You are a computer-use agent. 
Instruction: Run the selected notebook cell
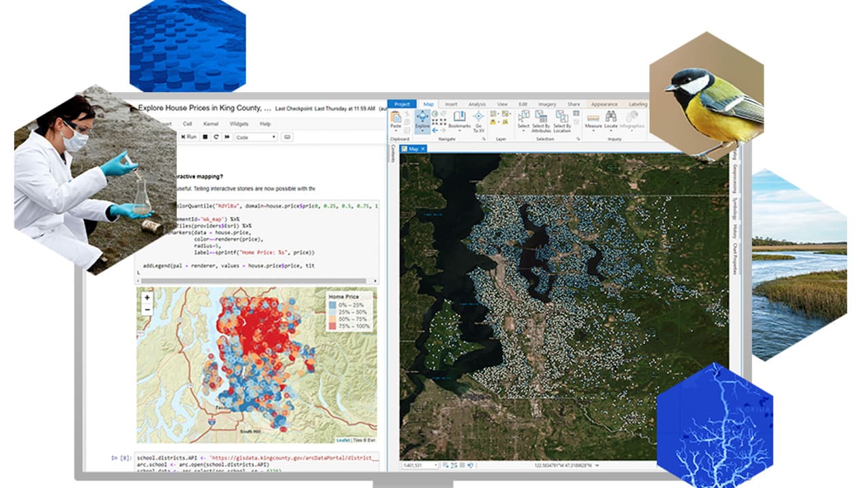(x=189, y=136)
